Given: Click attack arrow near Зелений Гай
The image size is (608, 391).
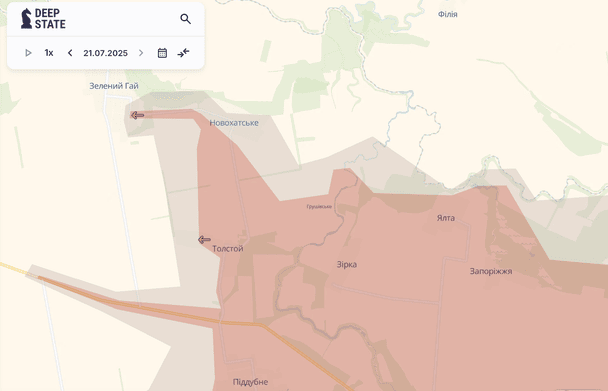Looking at the screenshot, I should 137,115.
